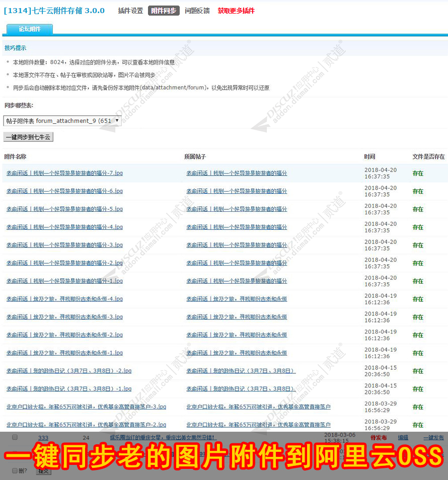Open attachment 找到一个好导游是旅游者的福分-1.jpg

(64, 281)
